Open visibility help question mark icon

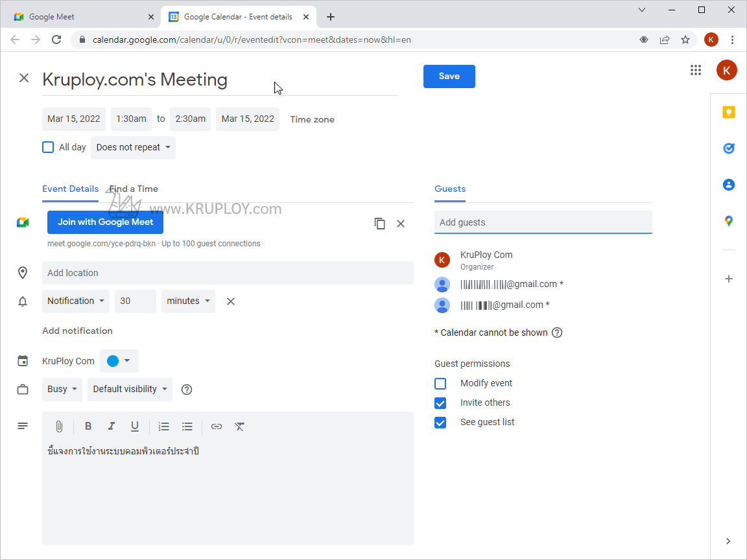click(x=187, y=390)
